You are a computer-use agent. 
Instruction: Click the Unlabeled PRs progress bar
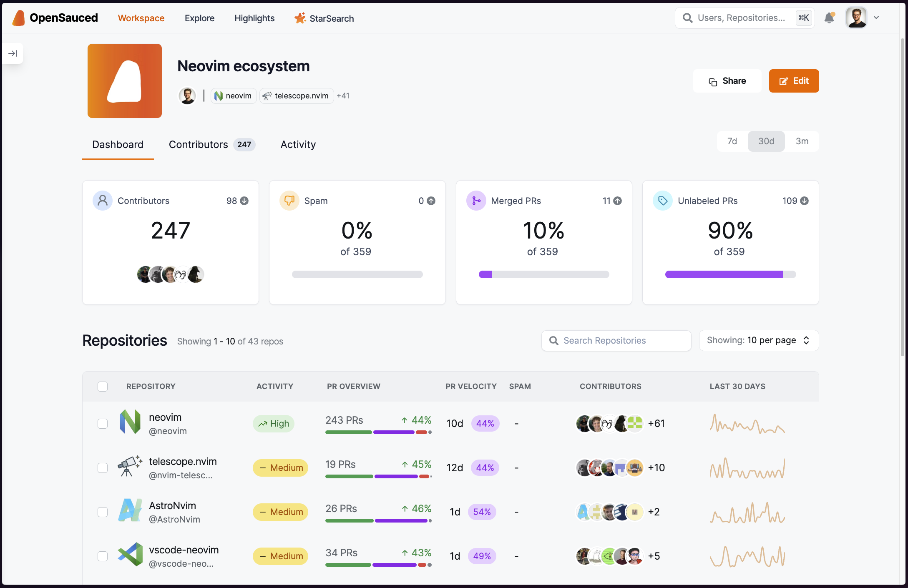[730, 274]
